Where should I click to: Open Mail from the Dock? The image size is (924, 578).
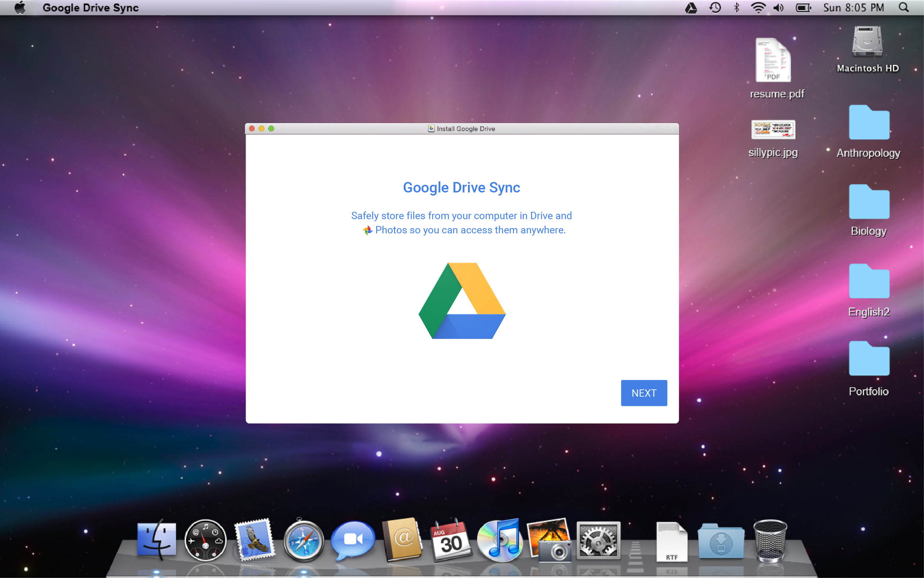coord(254,540)
